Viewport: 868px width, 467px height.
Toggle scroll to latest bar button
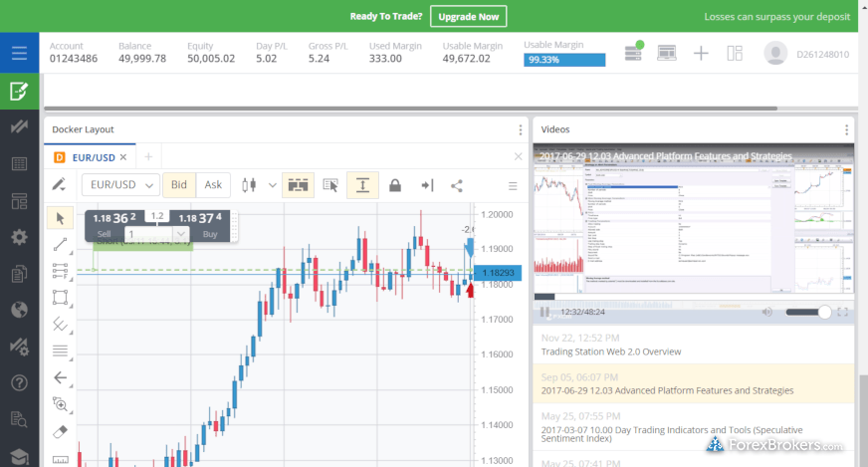(427, 185)
